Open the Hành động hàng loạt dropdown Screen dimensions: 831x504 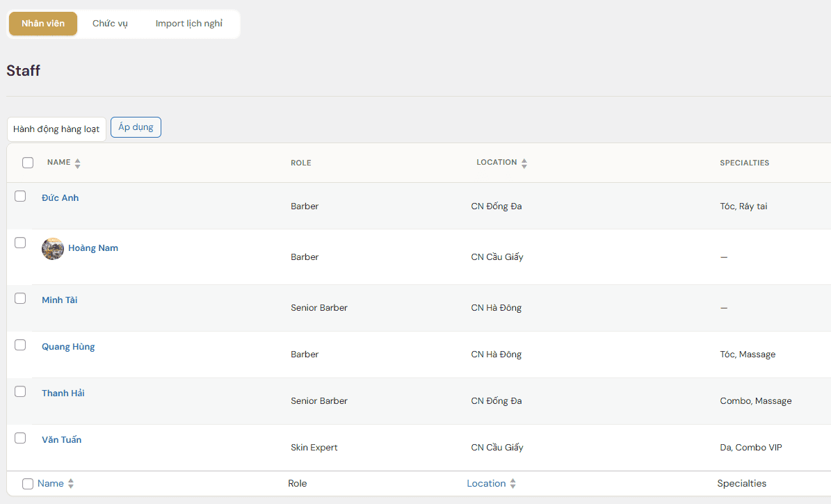tap(56, 129)
